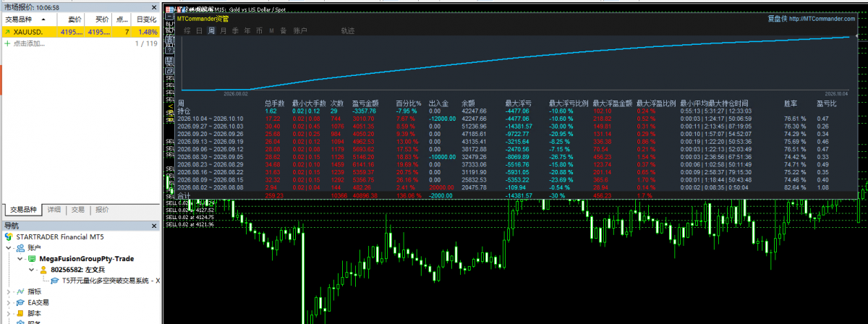Click the STARTRADER Financial MT5 logo icon
Screen dimensions: 868x324
click(9, 236)
